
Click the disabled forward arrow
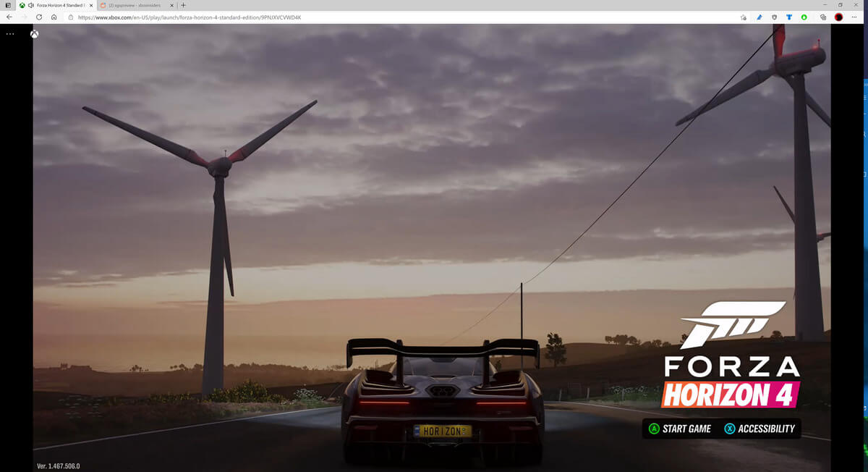(24, 17)
